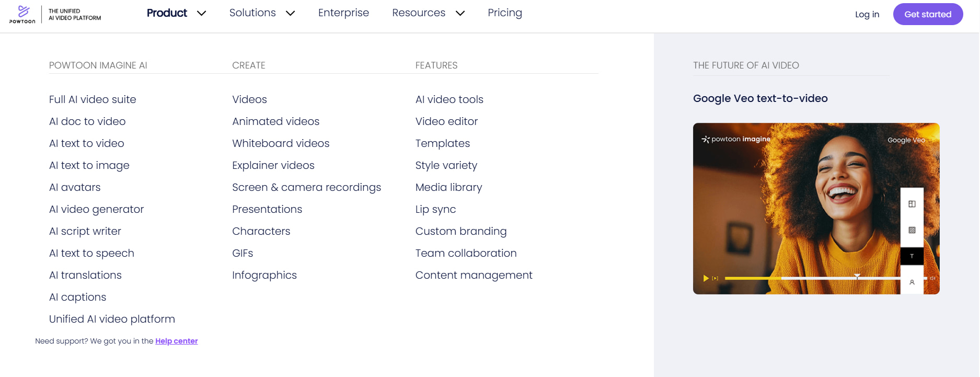Go to Team collaboration
980x377 pixels.
466,253
